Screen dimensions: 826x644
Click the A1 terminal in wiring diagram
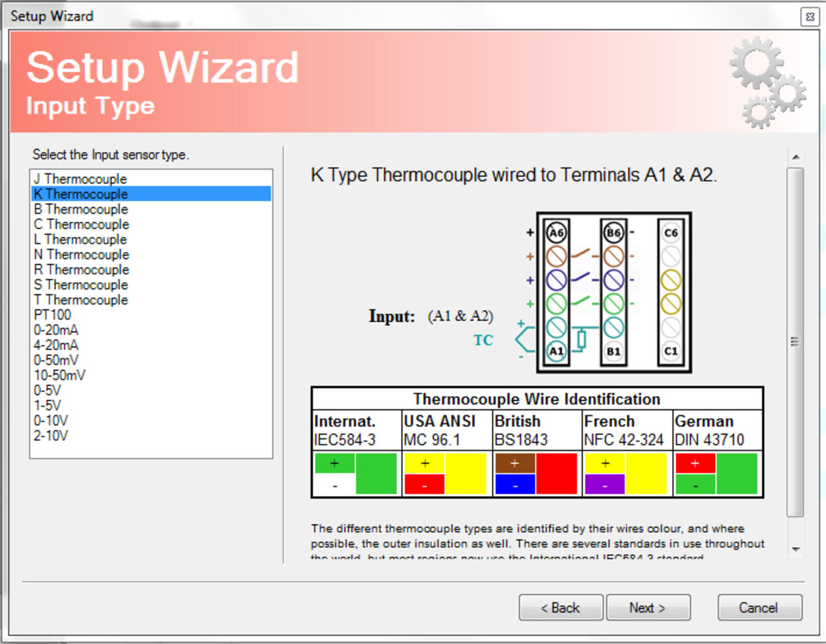click(556, 351)
